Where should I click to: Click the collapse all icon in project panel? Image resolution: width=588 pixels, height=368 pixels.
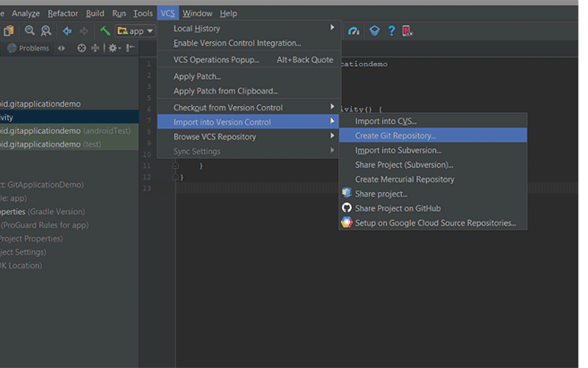coord(96,48)
